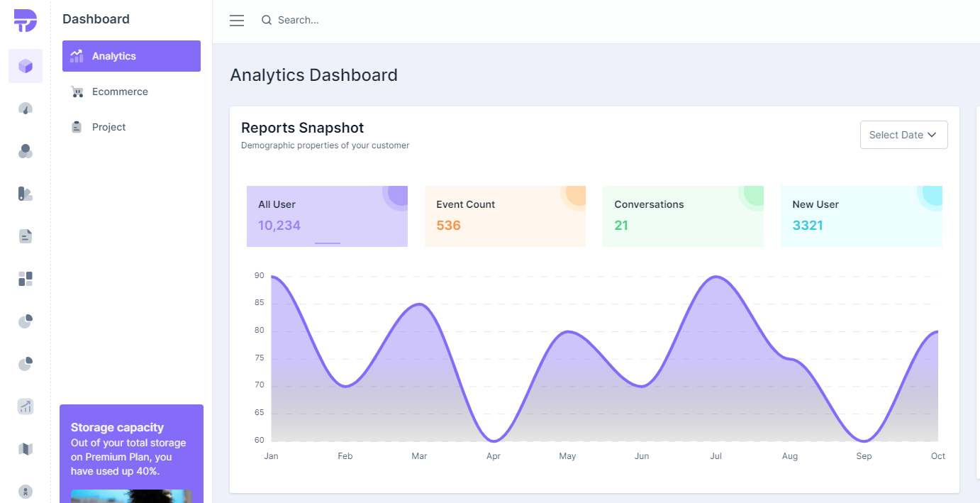Screen dimensions: 980x503
Task: Open the folded map sidebar icon
Action: click(26, 449)
